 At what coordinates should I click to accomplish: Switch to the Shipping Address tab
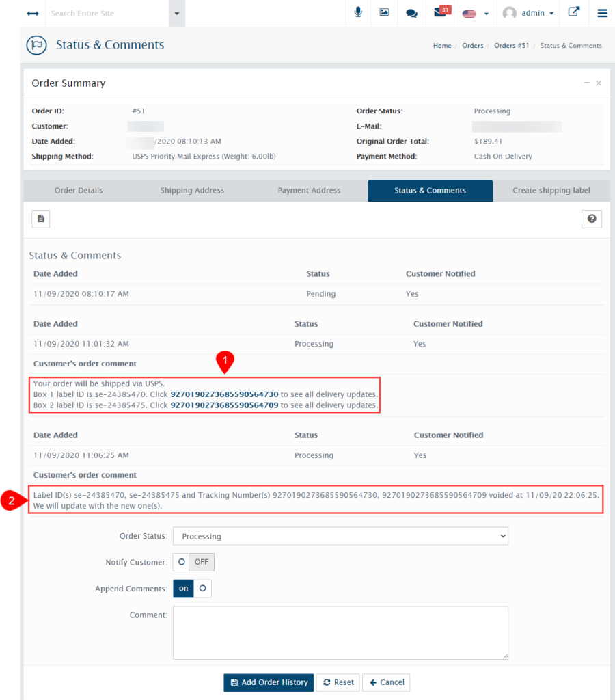(192, 191)
